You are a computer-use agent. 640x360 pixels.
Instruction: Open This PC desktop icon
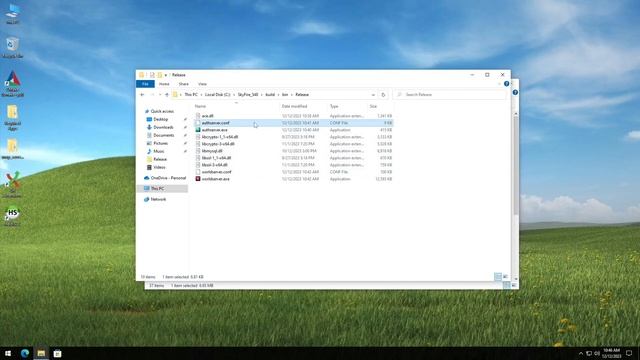point(13,13)
